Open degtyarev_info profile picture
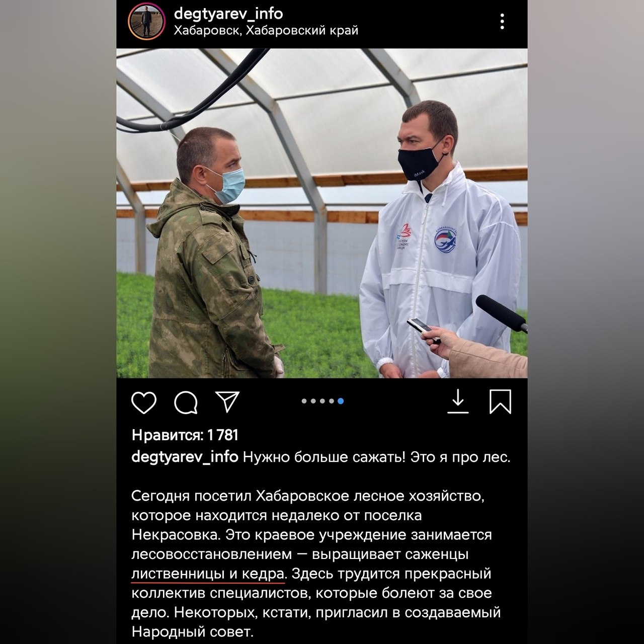The image size is (644, 644). click(146, 22)
